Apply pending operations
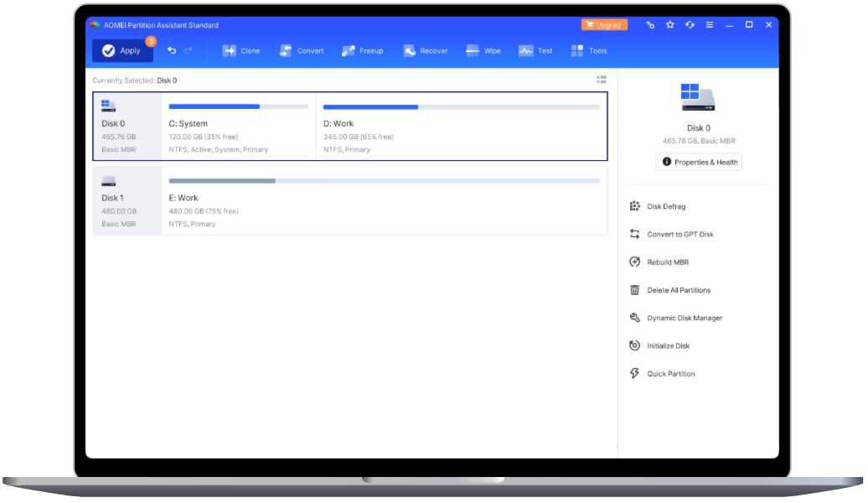This screenshot has height=503, width=868. tap(124, 50)
